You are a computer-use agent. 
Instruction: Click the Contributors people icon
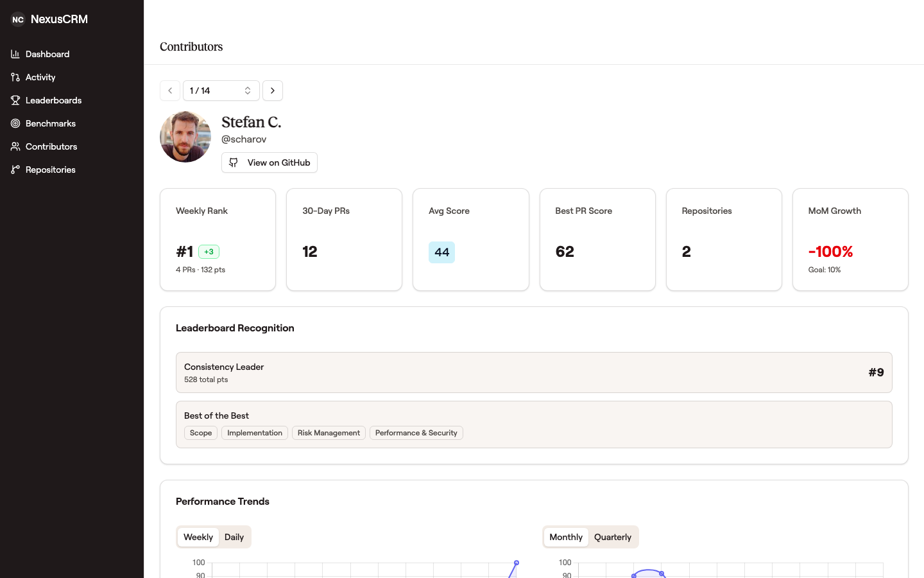pyautogui.click(x=15, y=146)
